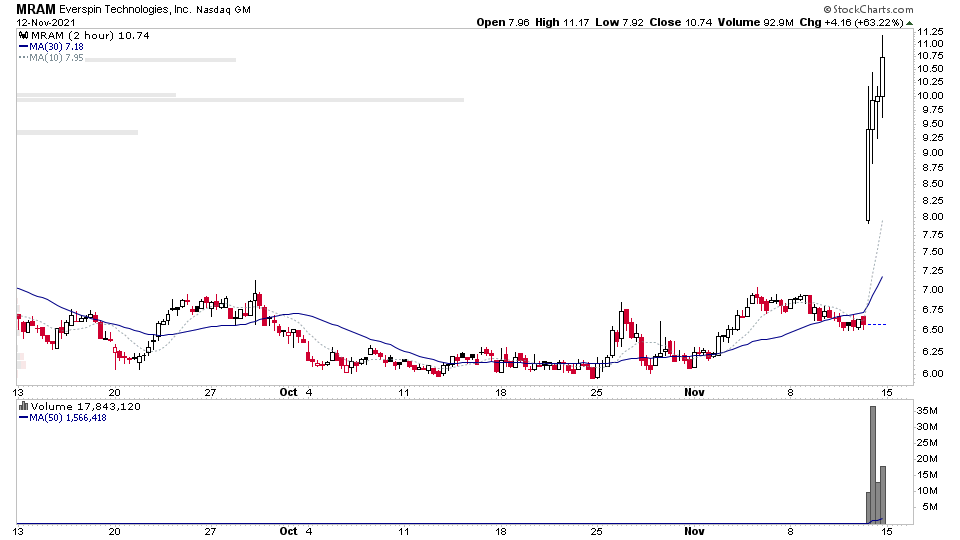960x540 pixels.
Task: Click the Nov label under the price panel
Action: [694, 392]
